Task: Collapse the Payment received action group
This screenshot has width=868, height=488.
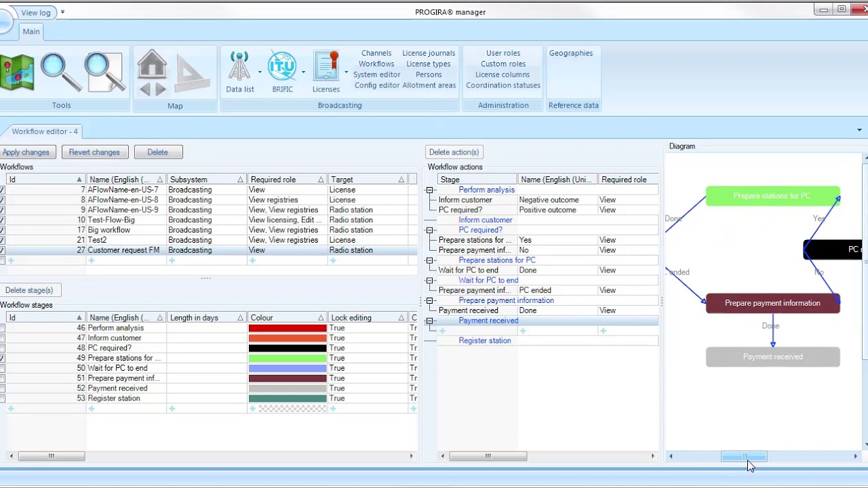Action: [429, 321]
